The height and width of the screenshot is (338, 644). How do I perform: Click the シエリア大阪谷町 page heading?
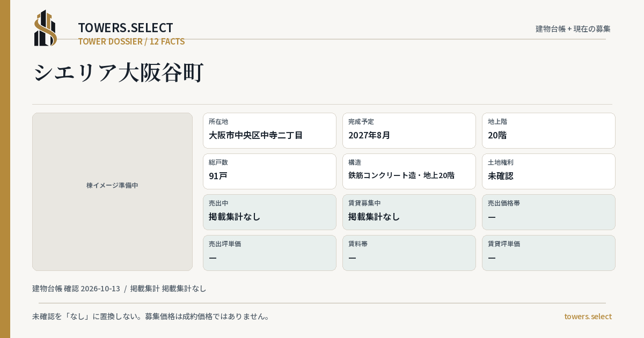tap(119, 72)
